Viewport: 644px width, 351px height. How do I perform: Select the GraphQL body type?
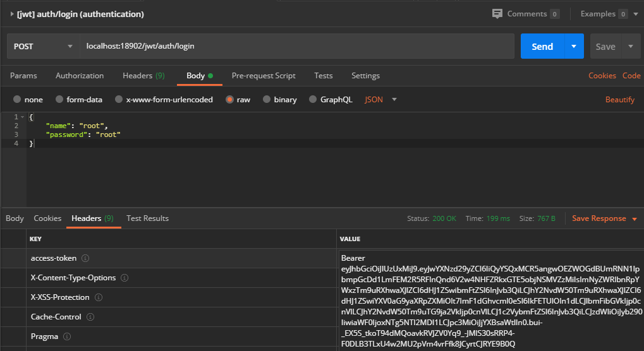tap(313, 99)
